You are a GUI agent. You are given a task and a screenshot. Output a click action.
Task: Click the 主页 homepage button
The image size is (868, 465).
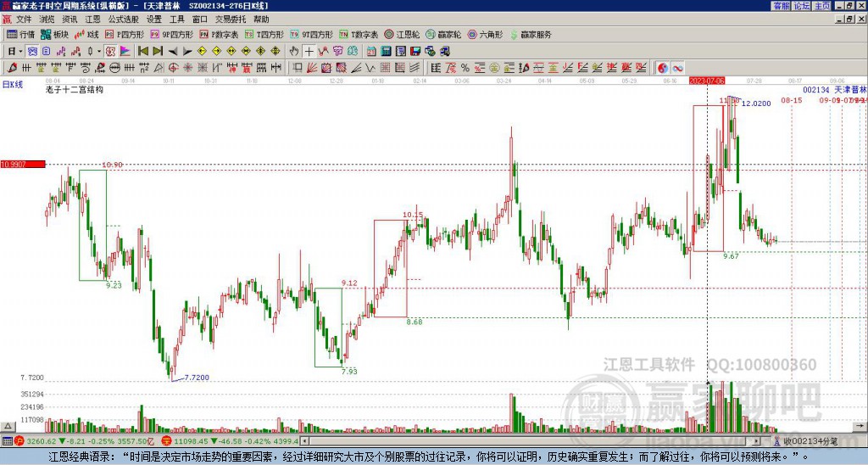point(822,5)
